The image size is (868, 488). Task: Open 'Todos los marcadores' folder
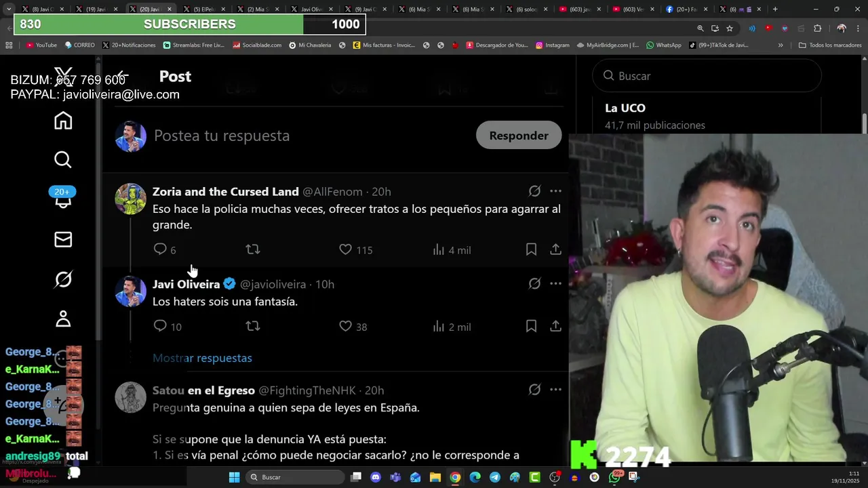point(830,45)
